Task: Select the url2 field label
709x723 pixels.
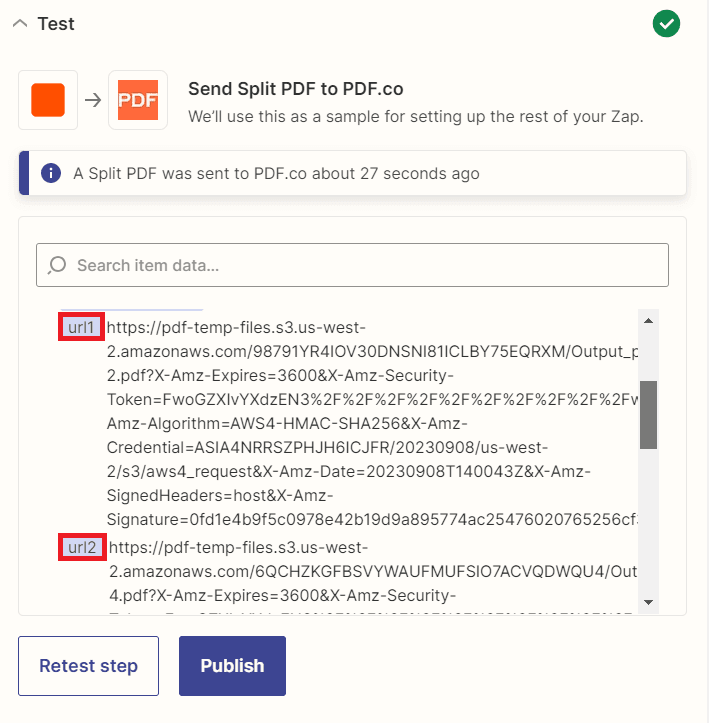Action: (x=82, y=547)
